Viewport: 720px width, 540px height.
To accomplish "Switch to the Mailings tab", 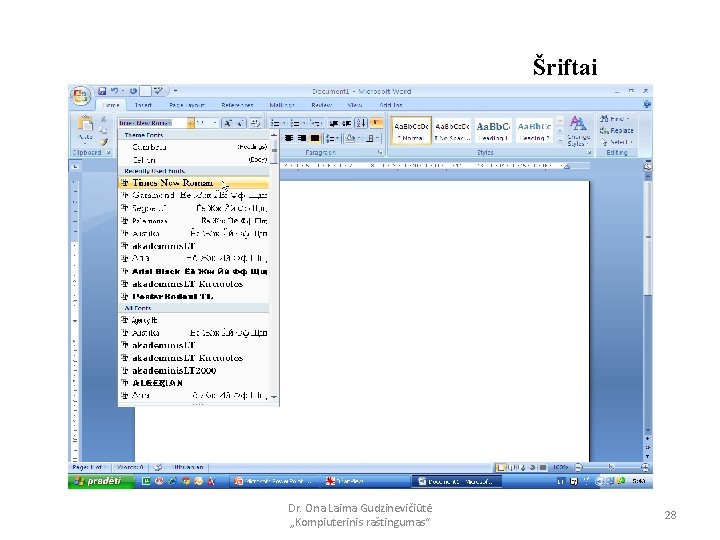I will click(x=281, y=105).
